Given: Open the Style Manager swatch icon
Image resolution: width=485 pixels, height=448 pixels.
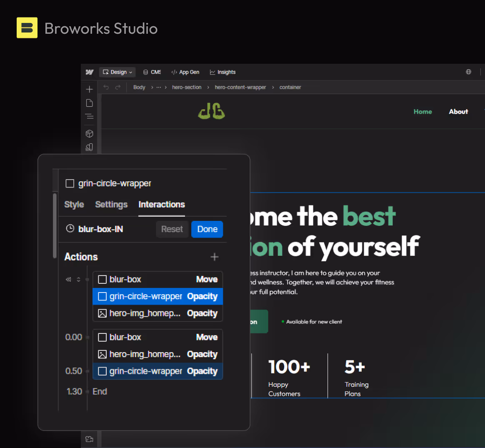Looking at the screenshot, I should [89, 147].
